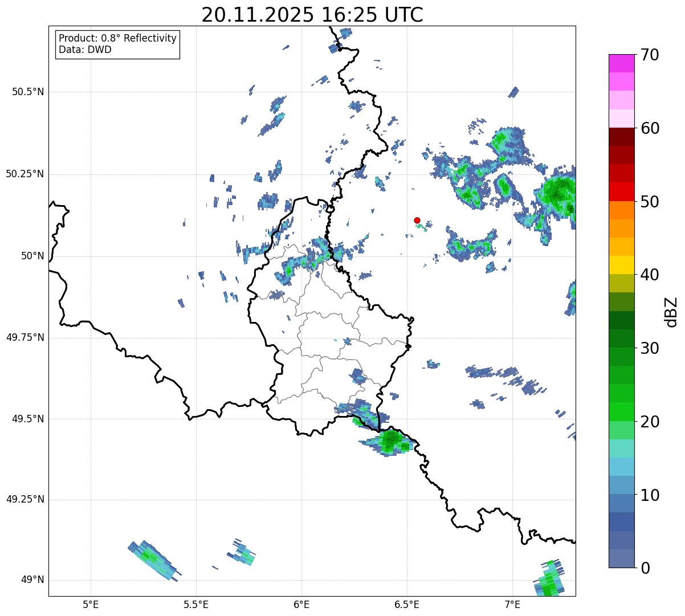Click the dark maroon colorbar swatch below 60
This screenshot has height=616, width=685.
(x=621, y=137)
